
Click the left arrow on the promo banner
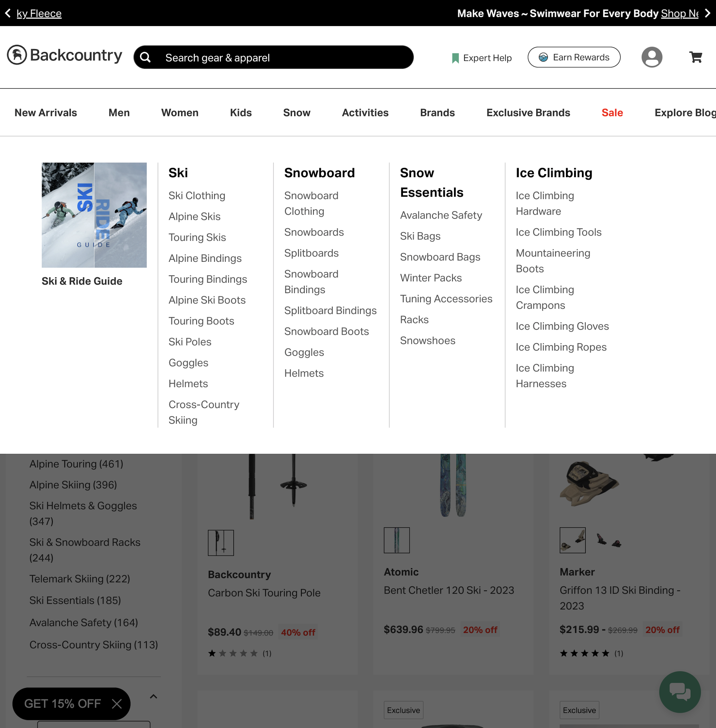click(7, 13)
